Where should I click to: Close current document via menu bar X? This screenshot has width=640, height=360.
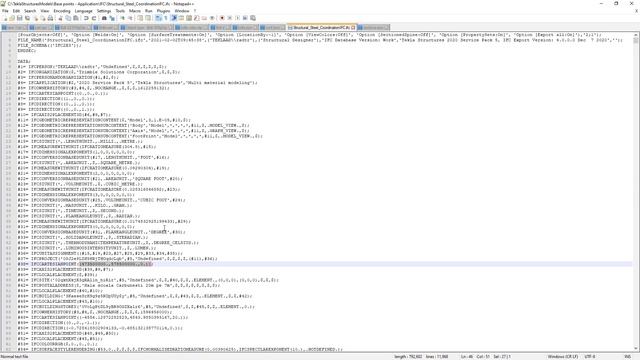(636, 11)
